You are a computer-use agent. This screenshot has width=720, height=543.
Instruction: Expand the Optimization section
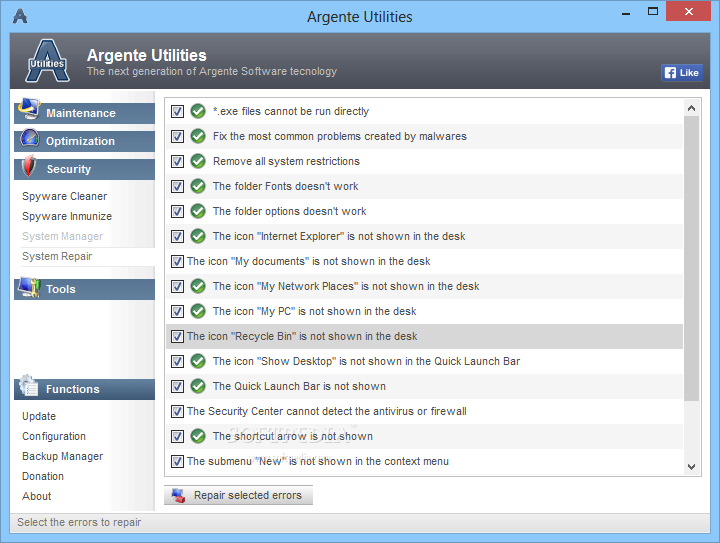click(x=84, y=141)
